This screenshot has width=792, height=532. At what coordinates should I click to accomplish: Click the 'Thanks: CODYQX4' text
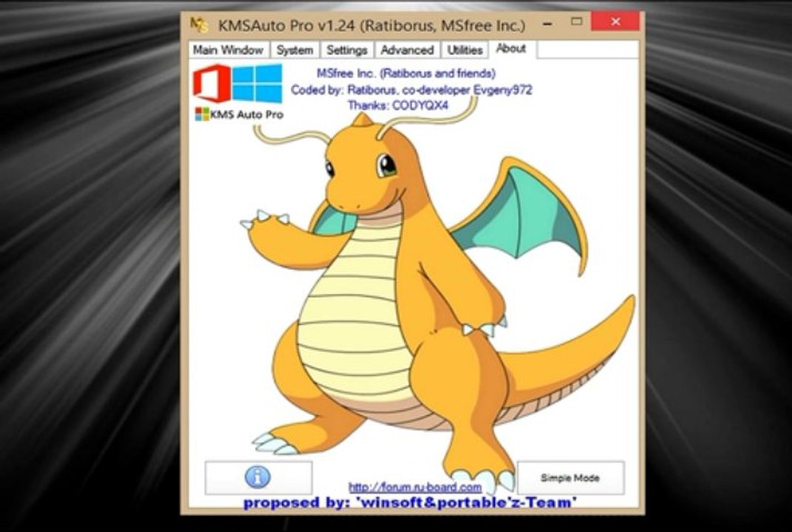pyautogui.click(x=398, y=106)
